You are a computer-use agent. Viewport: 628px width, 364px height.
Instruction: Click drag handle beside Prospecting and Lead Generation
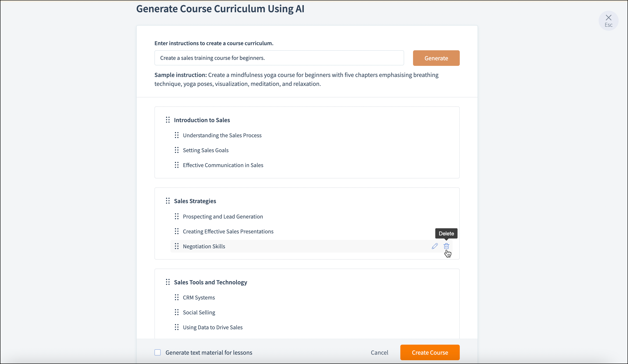coord(177,216)
